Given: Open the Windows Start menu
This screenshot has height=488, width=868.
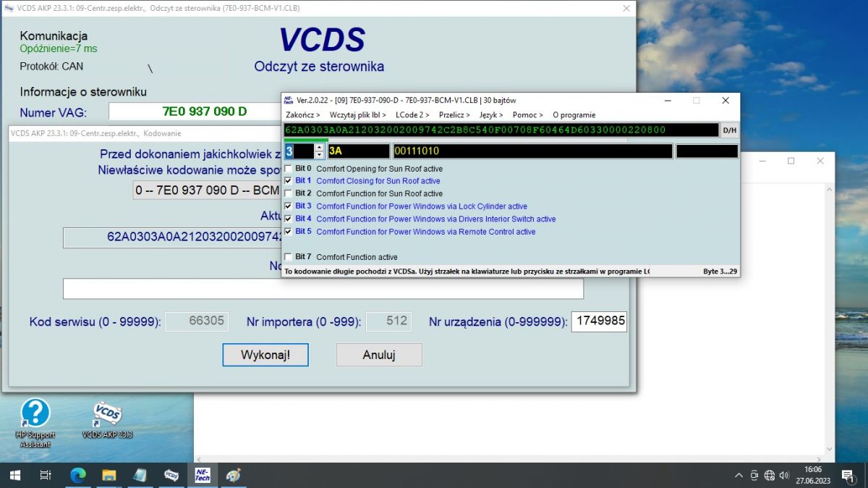Looking at the screenshot, I should pyautogui.click(x=14, y=475).
